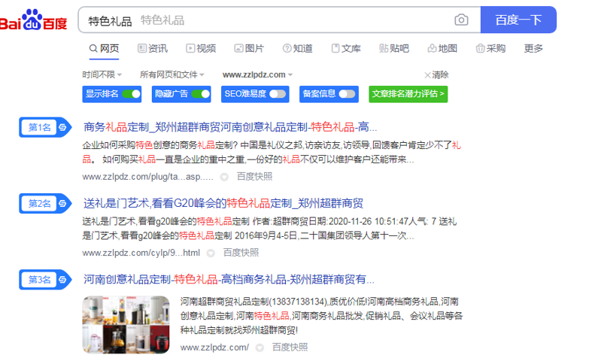601x364 pixels.
Task: Open the 更多 menu
Action: coord(533,49)
